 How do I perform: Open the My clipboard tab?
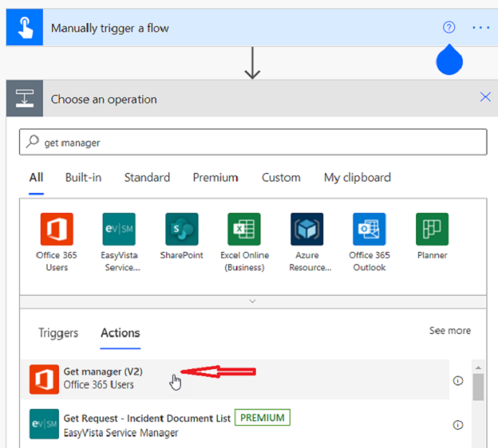[357, 178]
